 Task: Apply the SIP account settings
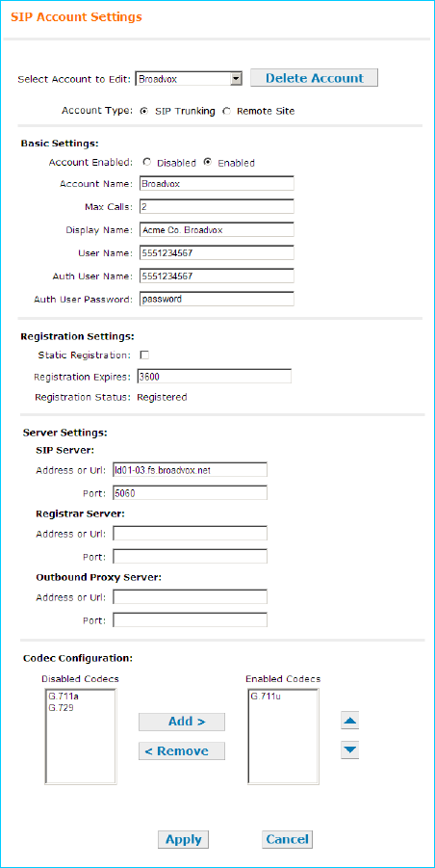[184, 839]
